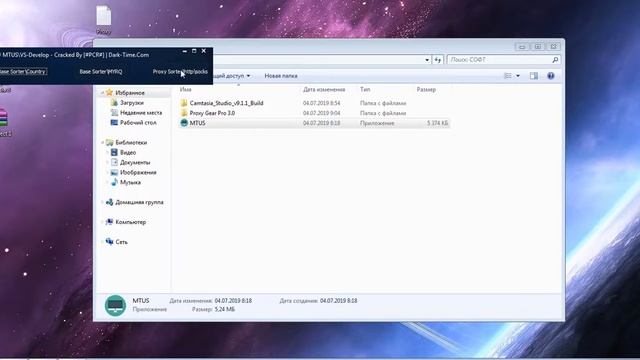Open Proxy Sorter\http\socks tab in MTUS
The width and height of the screenshot is (640, 360).
180,71
